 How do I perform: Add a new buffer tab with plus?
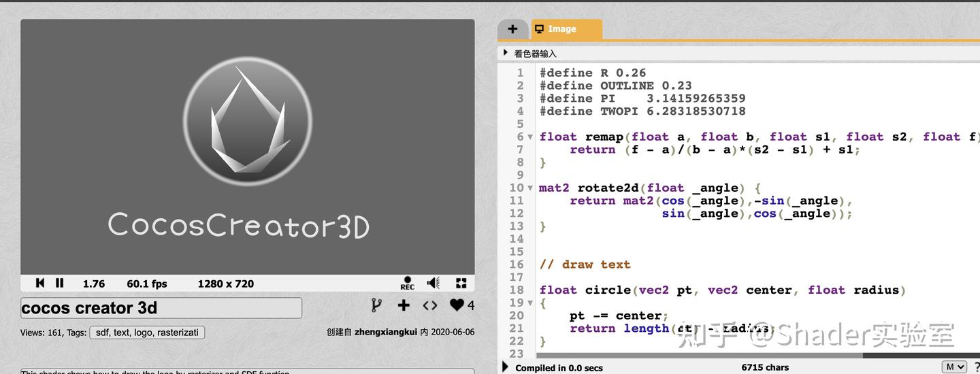coord(512,29)
